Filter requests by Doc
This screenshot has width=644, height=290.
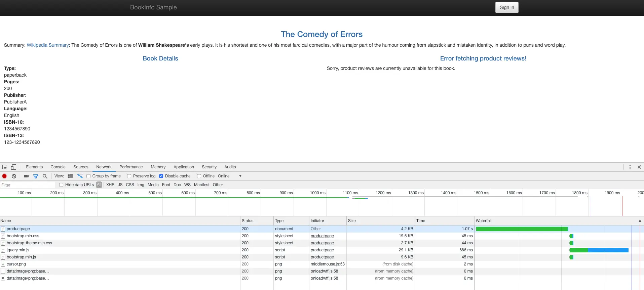[177, 185]
